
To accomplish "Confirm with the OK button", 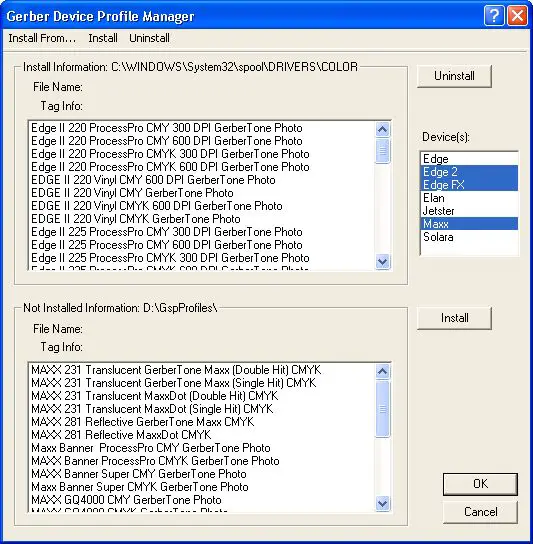I will pyautogui.click(x=480, y=484).
